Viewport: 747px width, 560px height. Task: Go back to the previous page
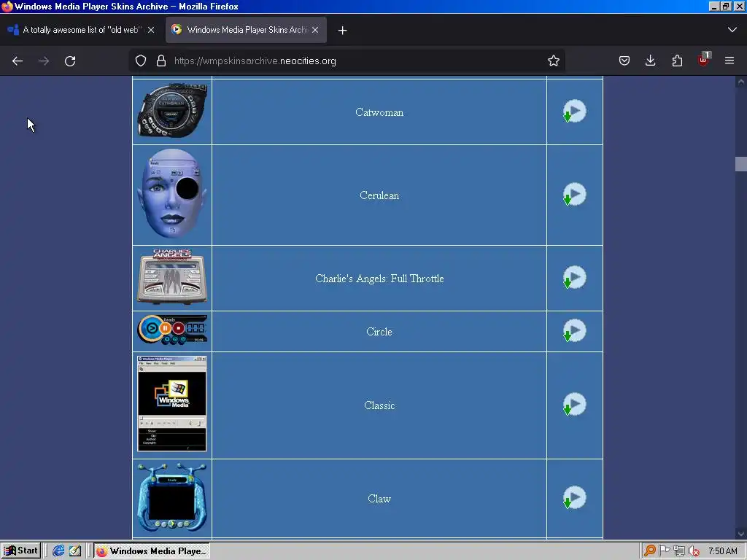[18, 61]
